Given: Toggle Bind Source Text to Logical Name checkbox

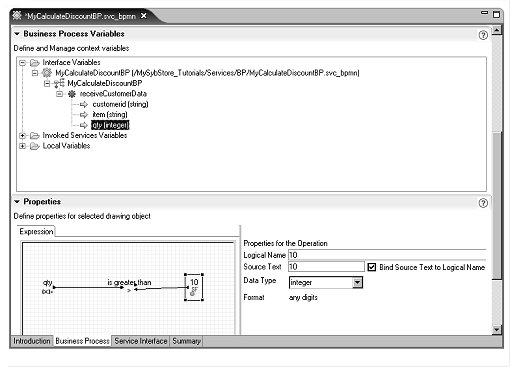Looking at the screenshot, I should point(372,267).
